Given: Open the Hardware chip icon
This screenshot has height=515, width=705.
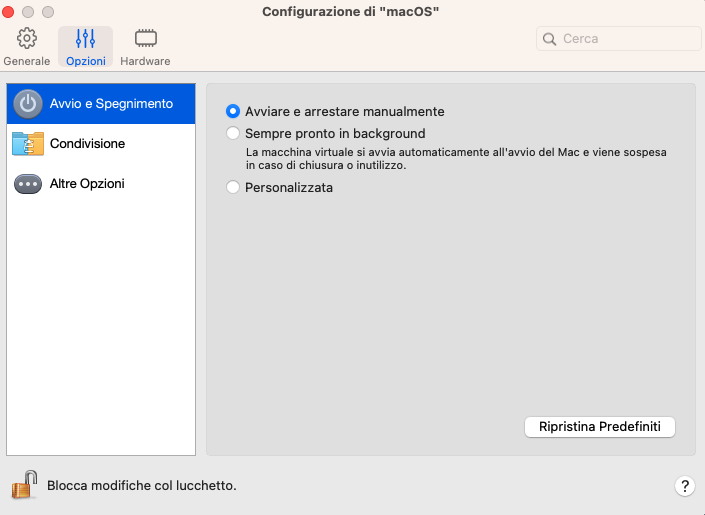Looking at the screenshot, I should pyautogui.click(x=146, y=39).
